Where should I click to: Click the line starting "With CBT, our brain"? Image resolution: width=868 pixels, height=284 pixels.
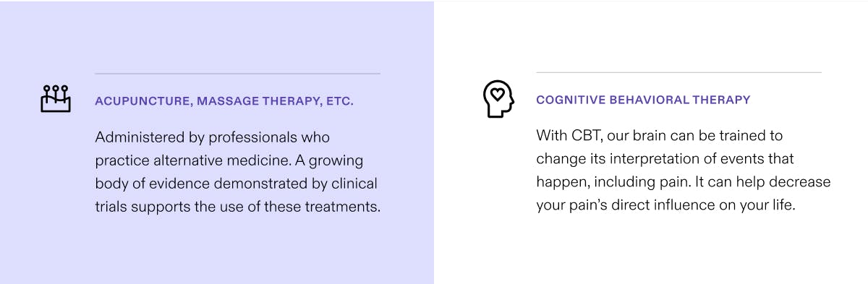(x=660, y=136)
